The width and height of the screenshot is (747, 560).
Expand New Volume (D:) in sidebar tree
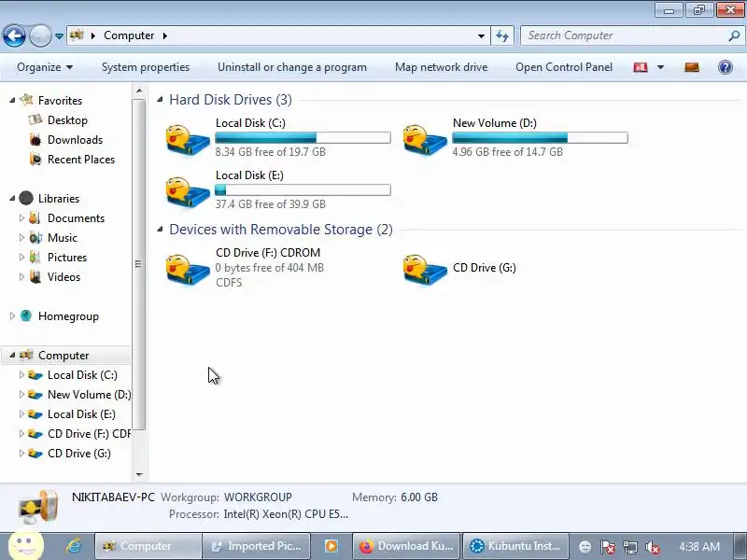21,394
